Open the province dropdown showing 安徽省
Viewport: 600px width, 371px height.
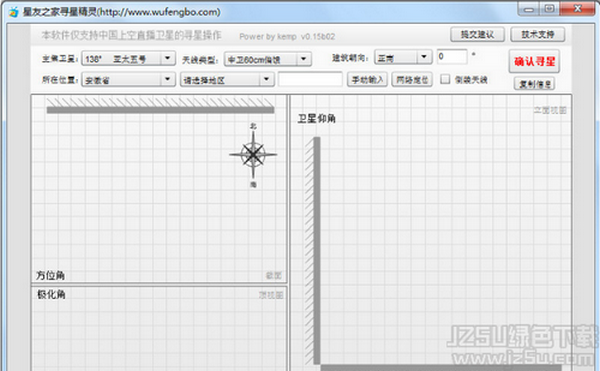coord(128,80)
